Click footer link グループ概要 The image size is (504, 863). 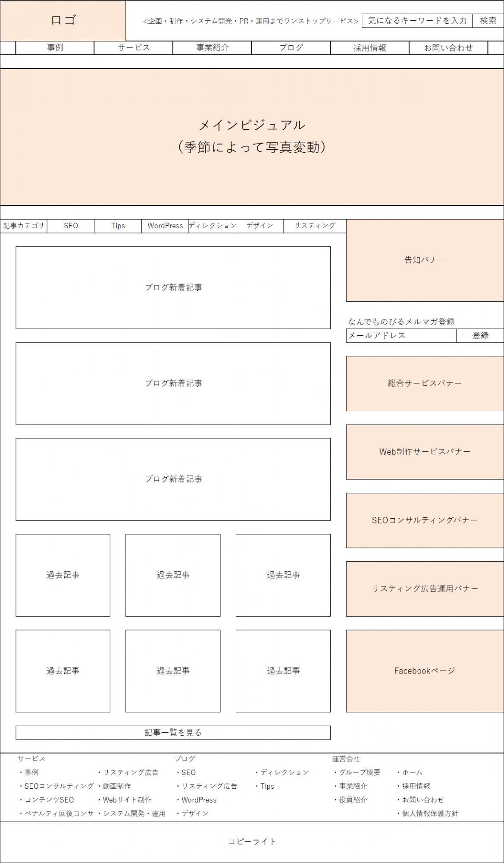(x=357, y=772)
